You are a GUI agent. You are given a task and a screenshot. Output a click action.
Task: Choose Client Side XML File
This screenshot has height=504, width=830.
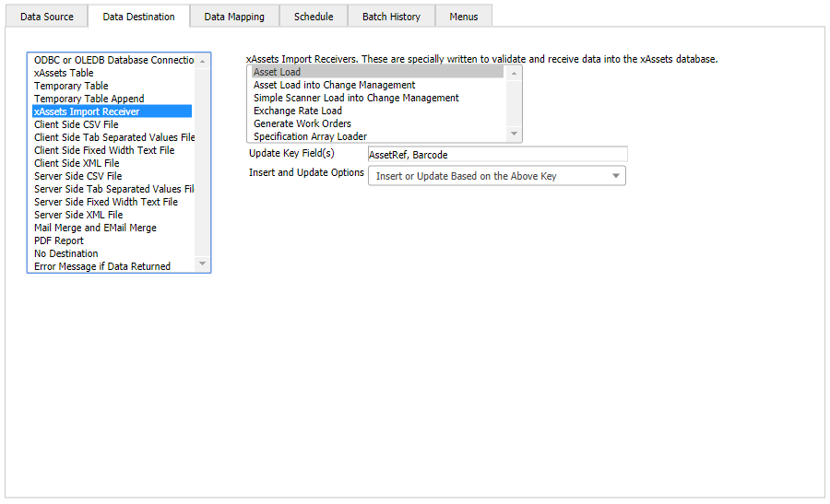(113, 163)
